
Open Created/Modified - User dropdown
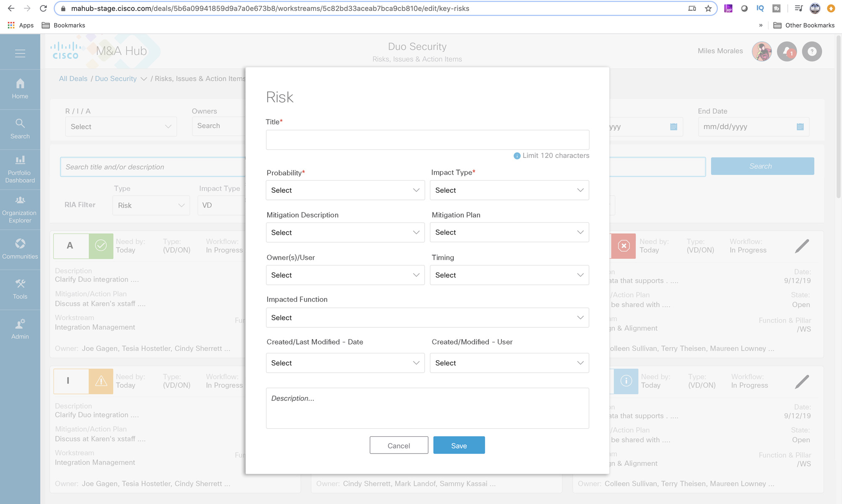[x=509, y=363]
